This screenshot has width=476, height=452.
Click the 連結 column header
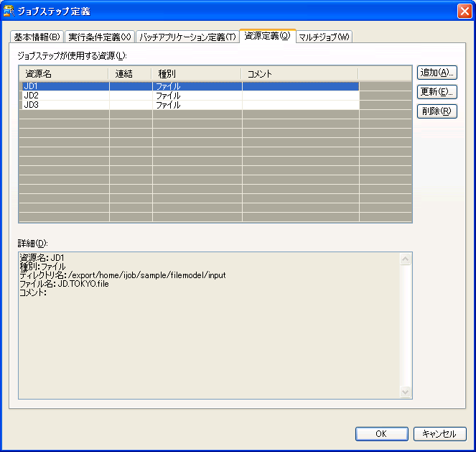coord(130,74)
